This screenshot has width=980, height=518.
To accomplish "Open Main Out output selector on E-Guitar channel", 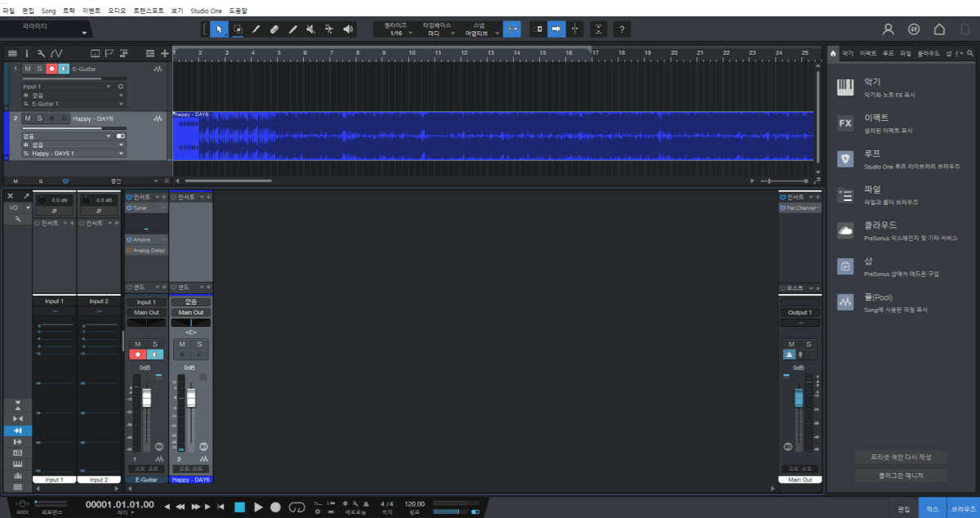I will pyautogui.click(x=147, y=312).
